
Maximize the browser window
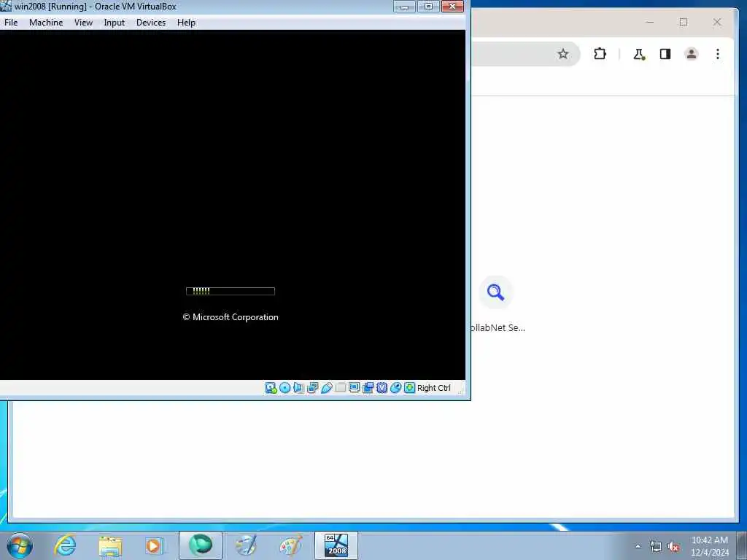[x=684, y=22]
